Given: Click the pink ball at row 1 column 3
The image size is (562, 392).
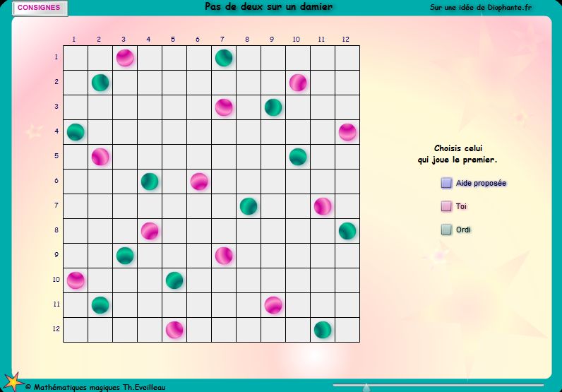Looking at the screenshot, I should coord(125,58).
